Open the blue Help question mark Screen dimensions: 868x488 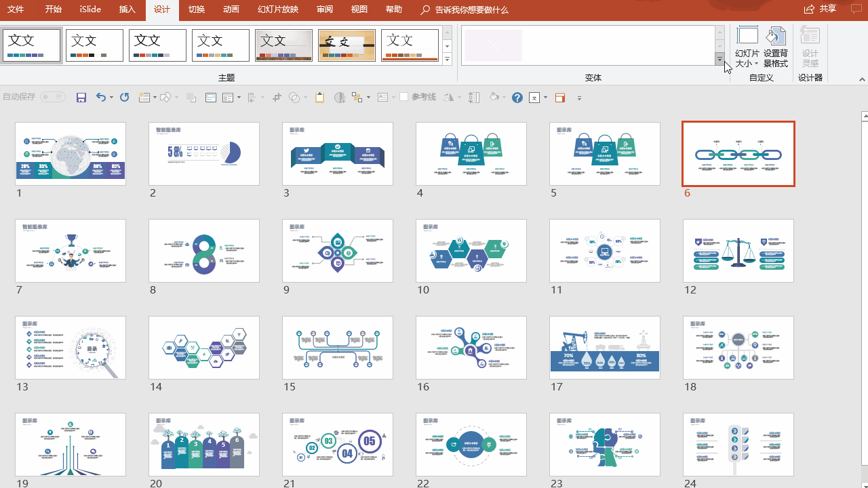517,98
